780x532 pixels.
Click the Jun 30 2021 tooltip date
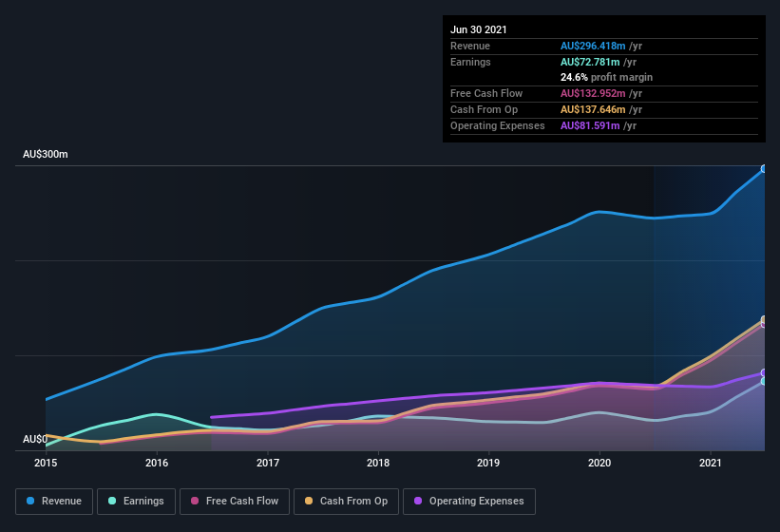[479, 29]
